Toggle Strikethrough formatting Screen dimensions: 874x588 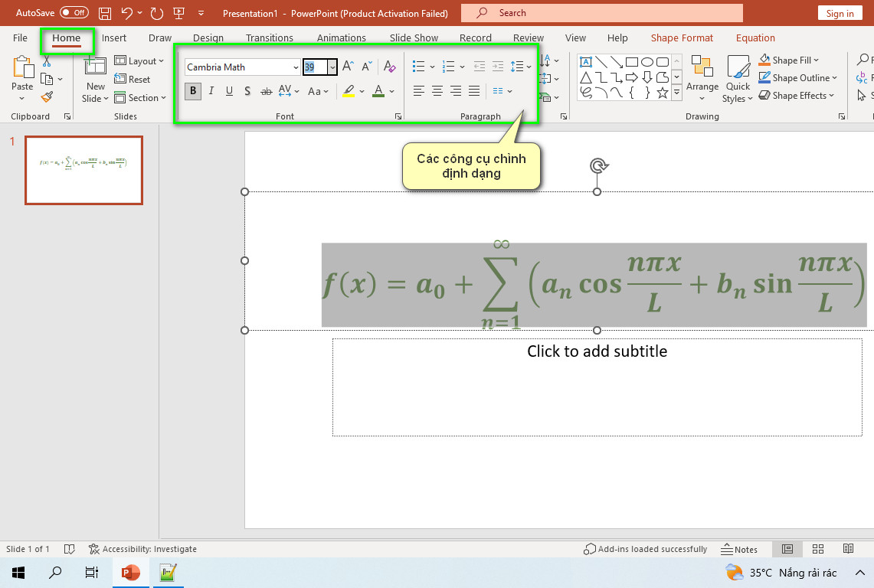(267, 91)
